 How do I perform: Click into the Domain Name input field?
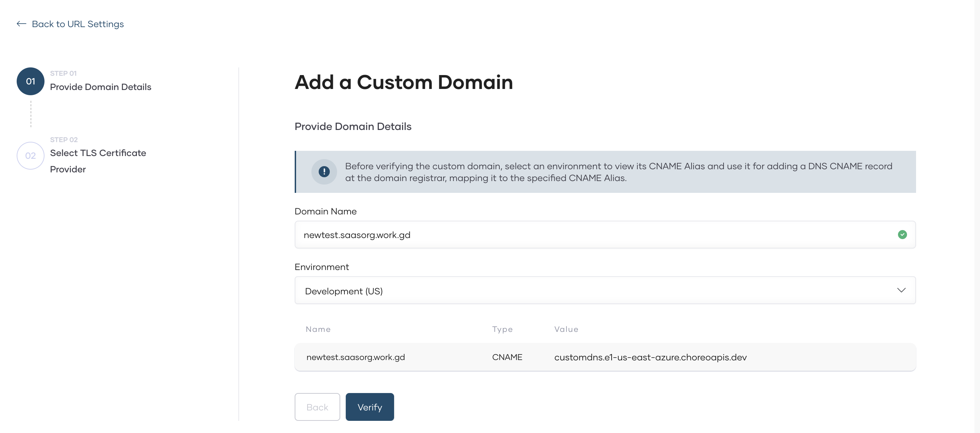(571, 235)
